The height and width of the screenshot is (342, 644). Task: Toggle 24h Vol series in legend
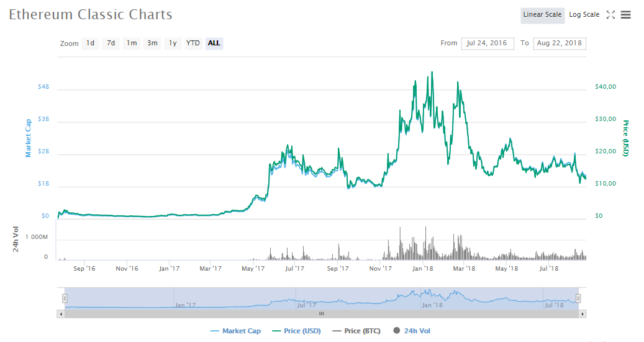click(x=412, y=331)
